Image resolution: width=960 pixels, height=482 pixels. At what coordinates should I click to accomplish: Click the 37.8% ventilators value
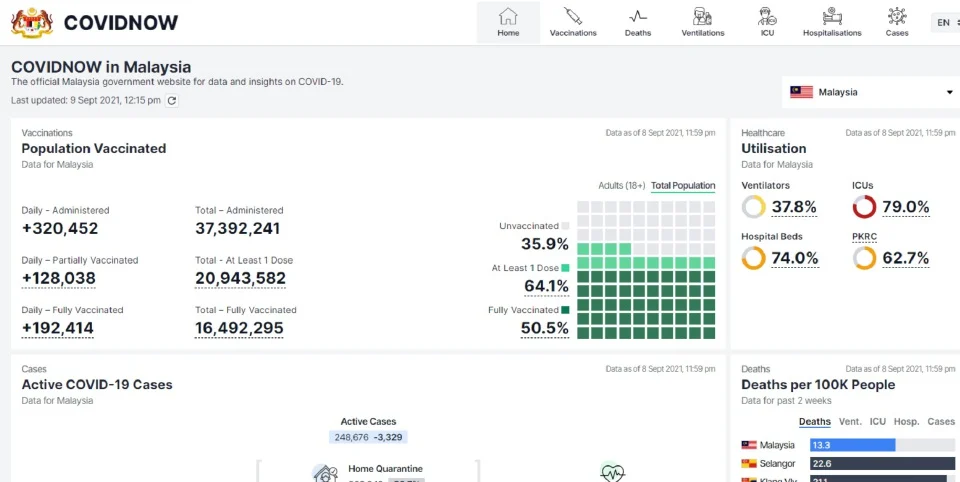click(794, 207)
